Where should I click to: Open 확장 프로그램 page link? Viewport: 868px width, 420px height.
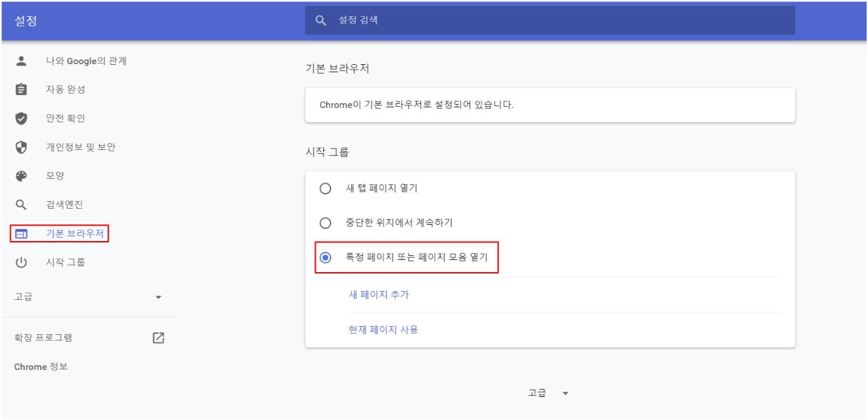tap(44, 338)
